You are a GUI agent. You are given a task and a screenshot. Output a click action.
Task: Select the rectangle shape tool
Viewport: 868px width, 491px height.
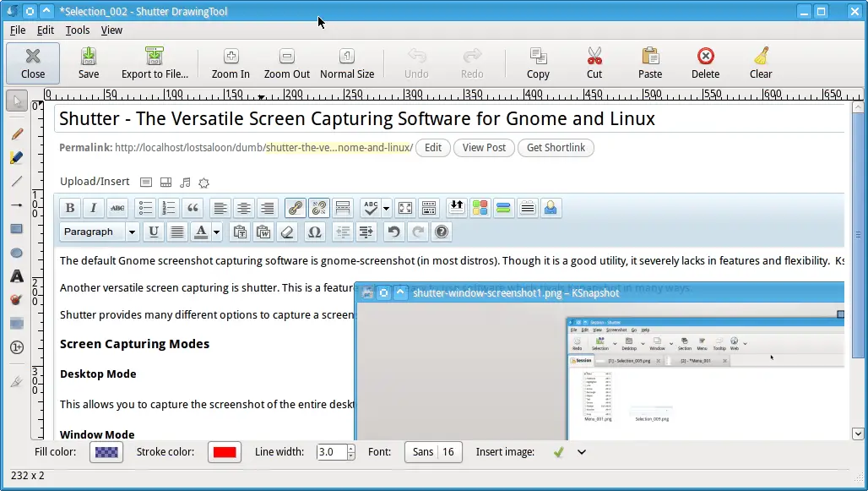[x=17, y=229]
